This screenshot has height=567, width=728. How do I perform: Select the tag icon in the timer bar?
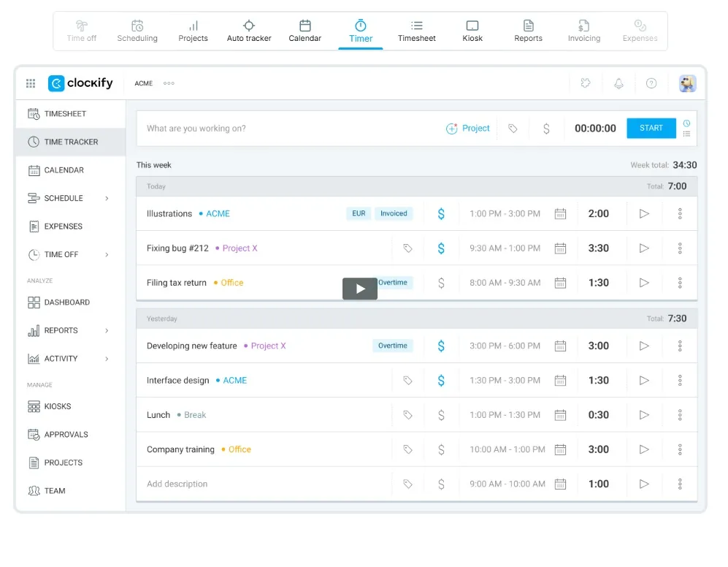pos(513,128)
